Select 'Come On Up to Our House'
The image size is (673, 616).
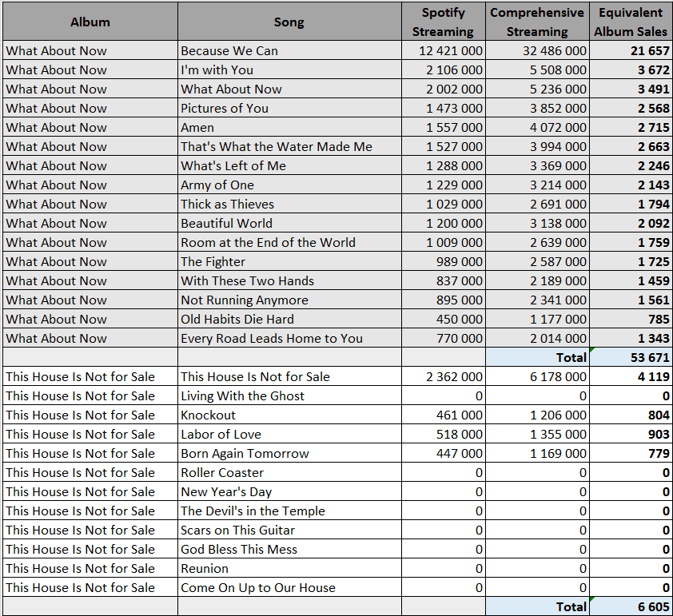click(289, 587)
